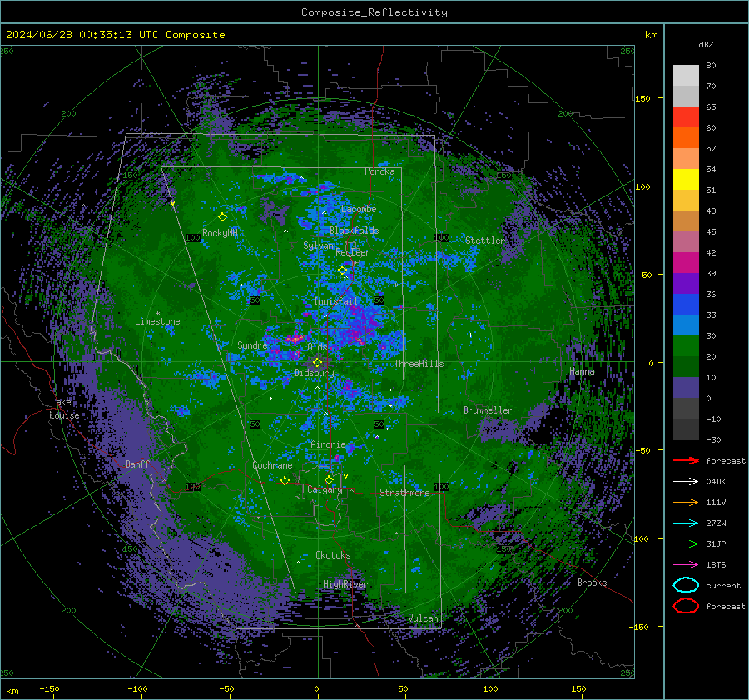Click the red forecast ellipse icon
The image size is (749, 700).
tap(686, 606)
